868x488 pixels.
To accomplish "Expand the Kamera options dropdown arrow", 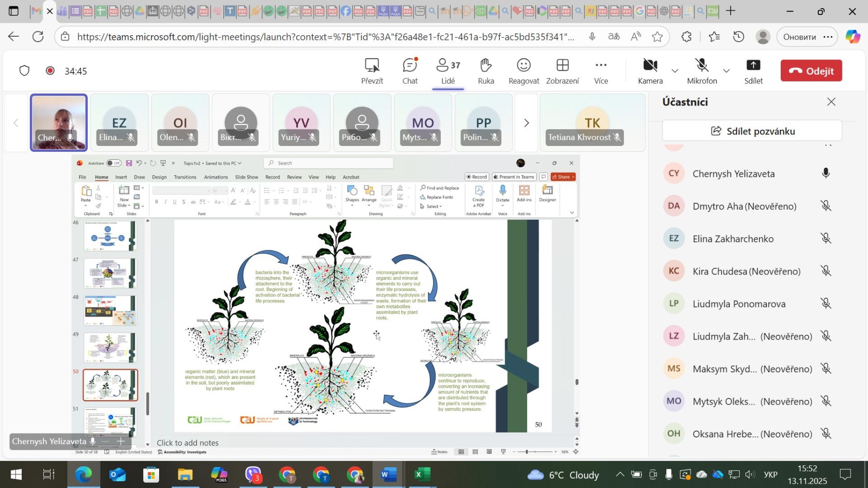I will 675,71.
